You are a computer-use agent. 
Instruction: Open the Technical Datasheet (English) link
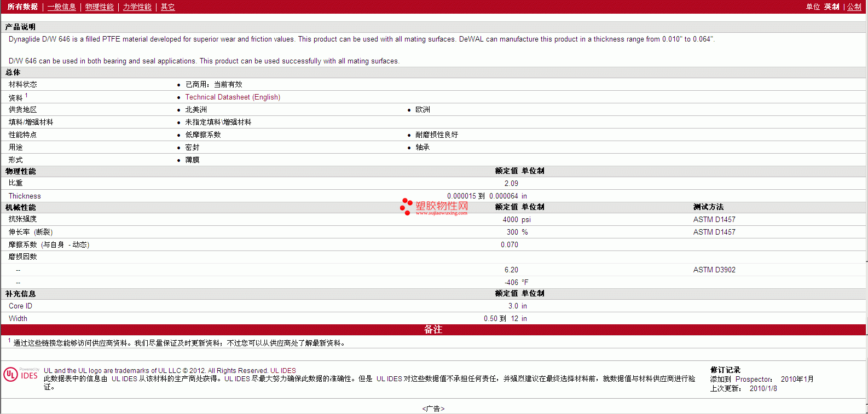pos(233,97)
